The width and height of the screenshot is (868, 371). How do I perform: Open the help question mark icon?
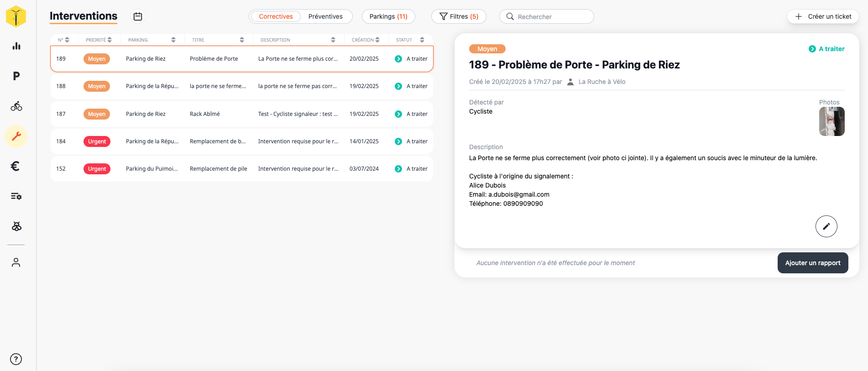16,359
